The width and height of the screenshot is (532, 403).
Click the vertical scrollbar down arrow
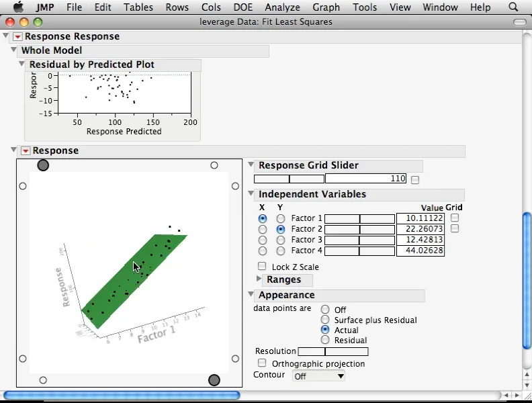(x=527, y=385)
